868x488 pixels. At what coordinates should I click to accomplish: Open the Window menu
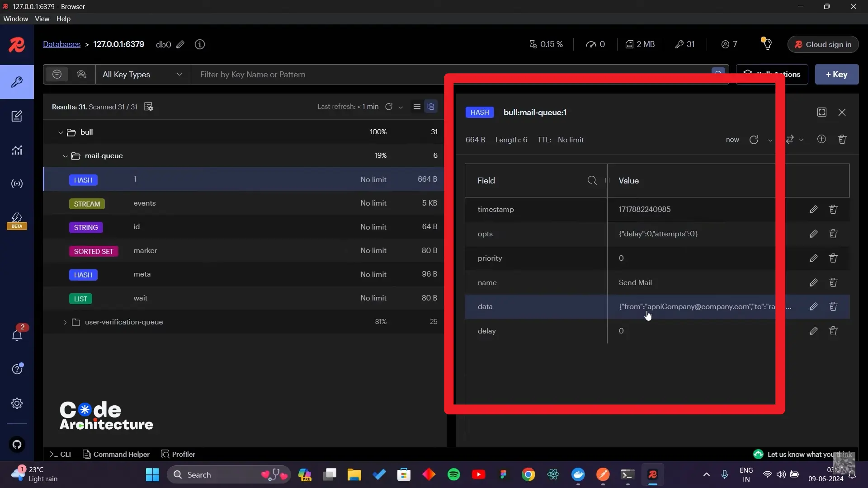tap(15, 19)
